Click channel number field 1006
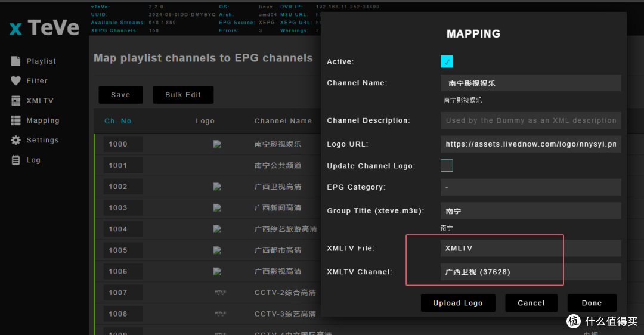This screenshot has height=335, width=644. (123, 271)
